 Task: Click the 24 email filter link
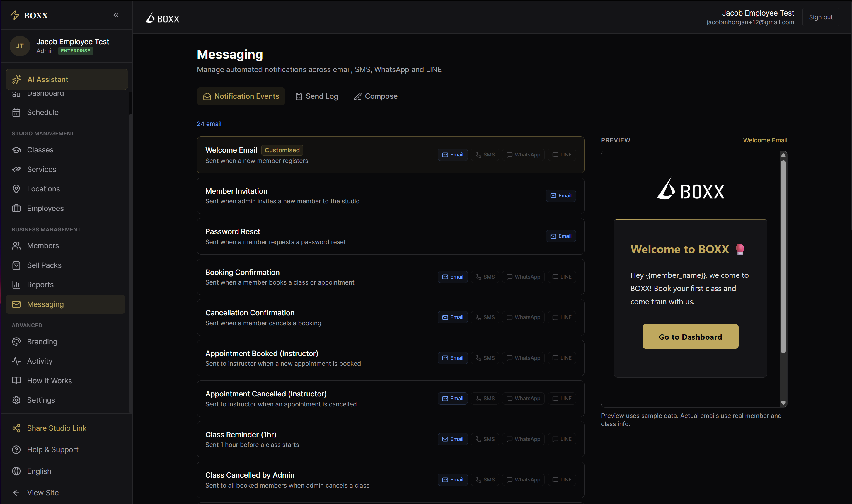(x=209, y=124)
